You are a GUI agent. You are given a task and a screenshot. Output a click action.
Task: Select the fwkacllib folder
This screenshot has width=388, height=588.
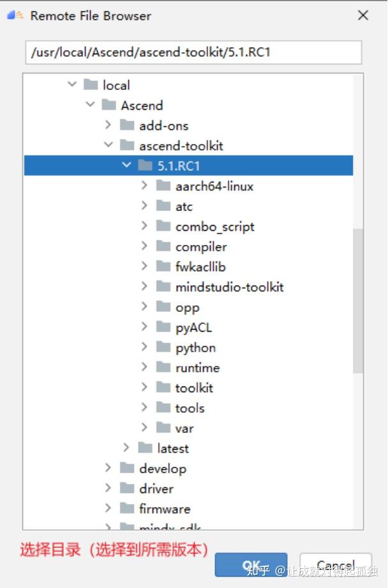click(x=200, y=267)
